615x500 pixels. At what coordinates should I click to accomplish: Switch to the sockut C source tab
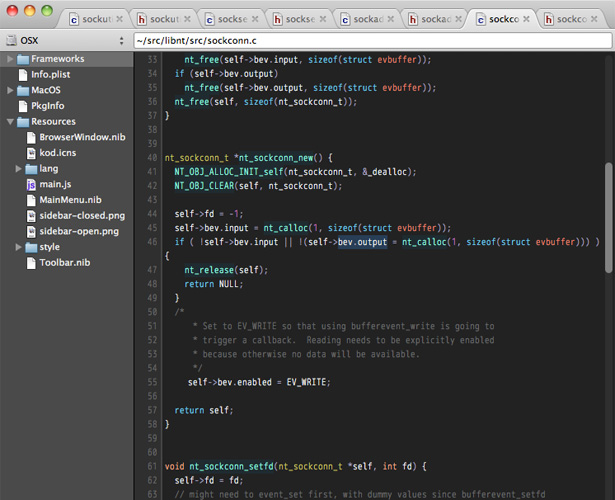coord(96,19)
